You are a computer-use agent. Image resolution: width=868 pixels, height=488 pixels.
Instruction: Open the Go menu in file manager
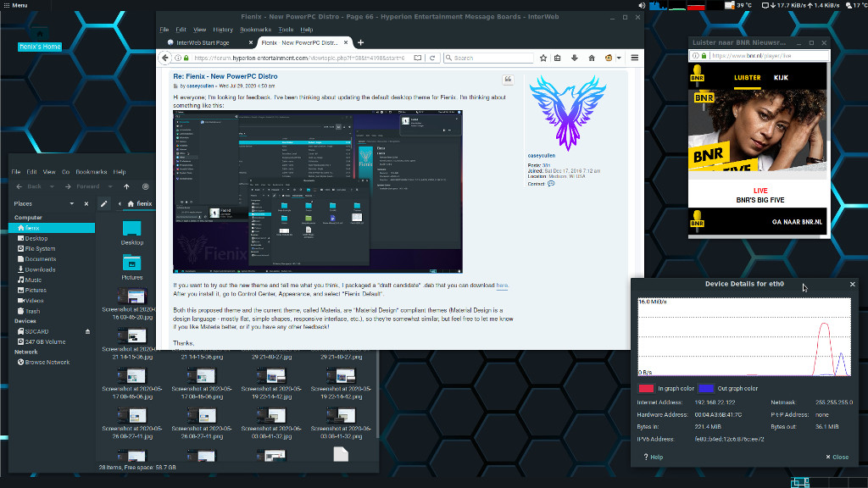pos(65,172)
